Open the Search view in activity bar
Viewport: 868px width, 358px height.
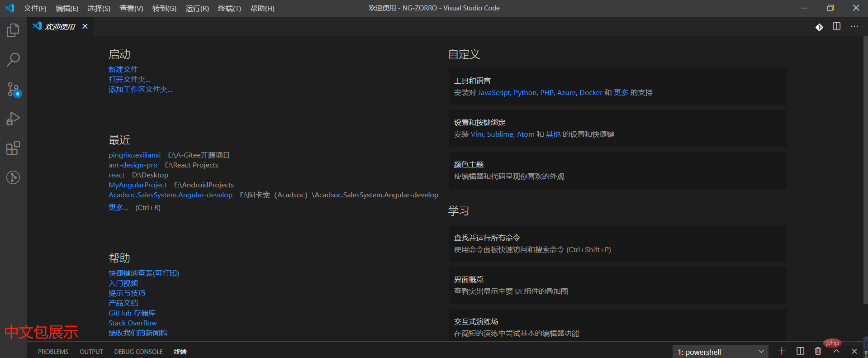13,59
